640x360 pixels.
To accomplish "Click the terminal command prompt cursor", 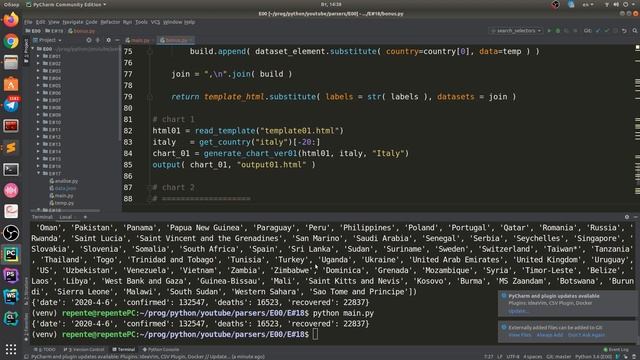I will (x=315, y=334).
